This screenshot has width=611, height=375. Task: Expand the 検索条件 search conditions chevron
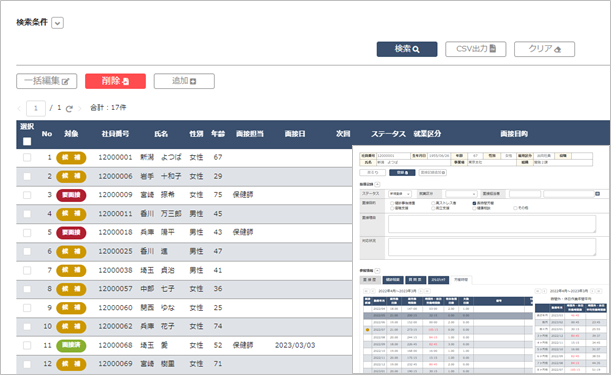click(57, 23)
